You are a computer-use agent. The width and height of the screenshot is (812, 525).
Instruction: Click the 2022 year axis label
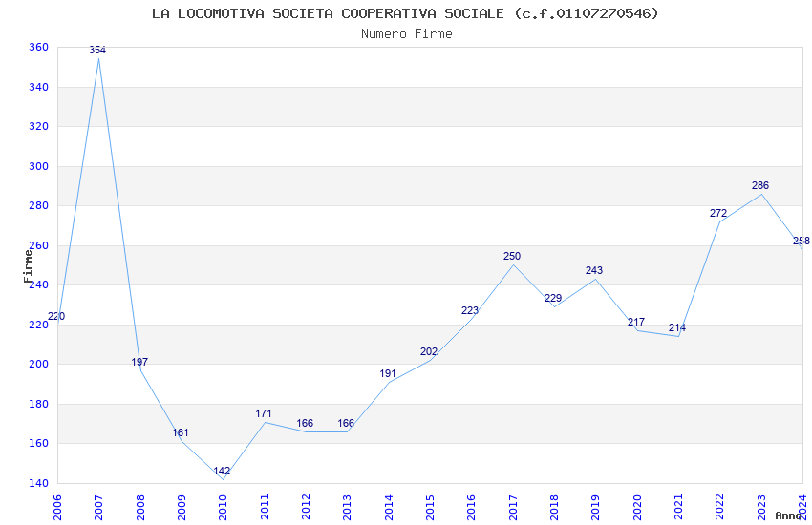(x=720, y=507)
